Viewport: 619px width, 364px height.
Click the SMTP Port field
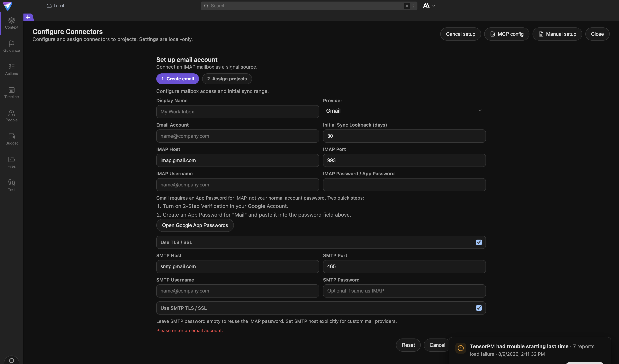[x=404, y=266]
